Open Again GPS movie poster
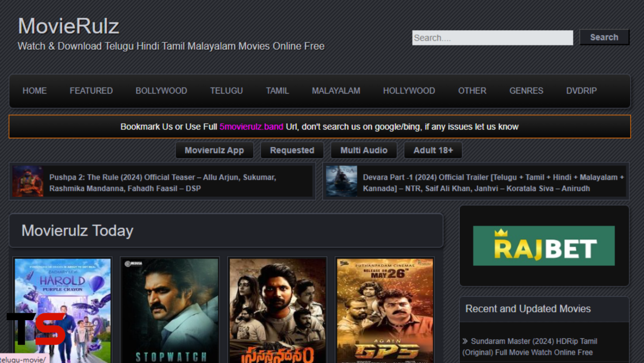644x363 pixels. click(384, 311)
